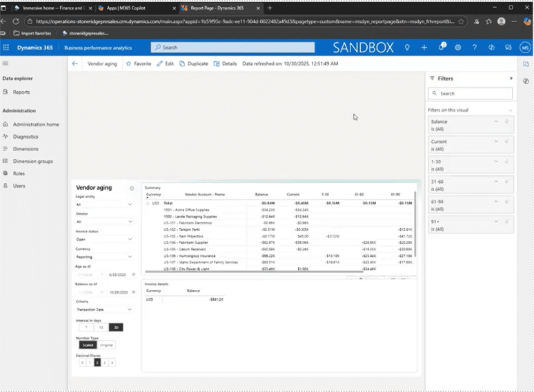Viewport: 534px width, 392px height.
Task: Mark report as Favorite with star icon
Action: pos(138,63)
